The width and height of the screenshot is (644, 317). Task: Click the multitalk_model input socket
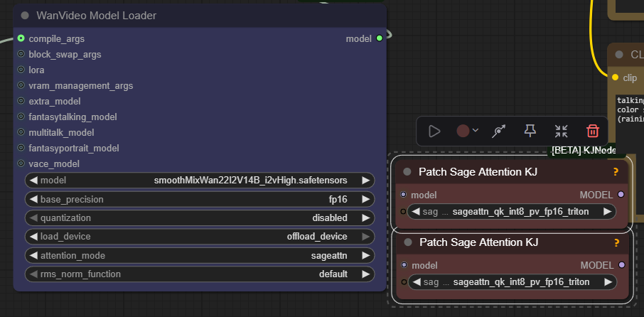click(x=21, y=132)
